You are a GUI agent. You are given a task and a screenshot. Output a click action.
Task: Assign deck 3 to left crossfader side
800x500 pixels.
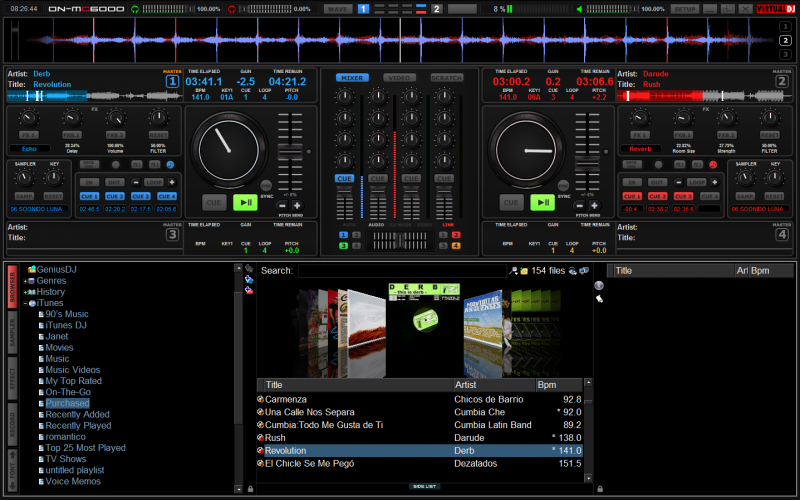[343, 246]
